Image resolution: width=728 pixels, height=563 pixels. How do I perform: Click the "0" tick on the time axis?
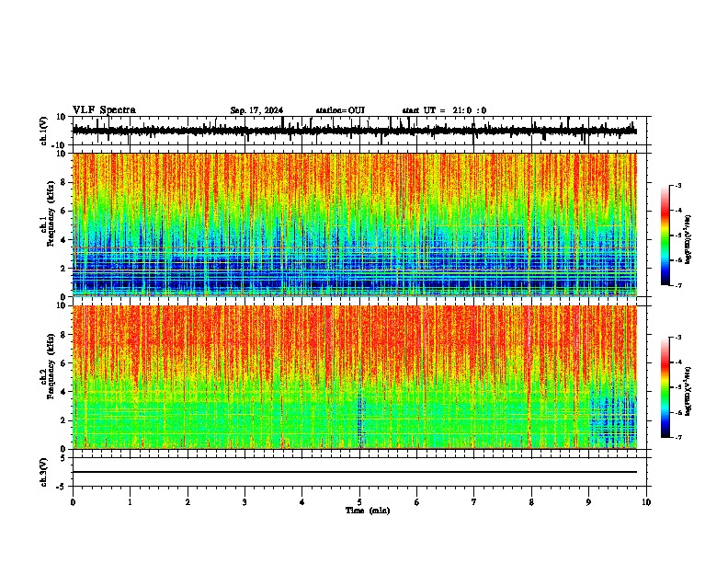[x=73, y=502]
